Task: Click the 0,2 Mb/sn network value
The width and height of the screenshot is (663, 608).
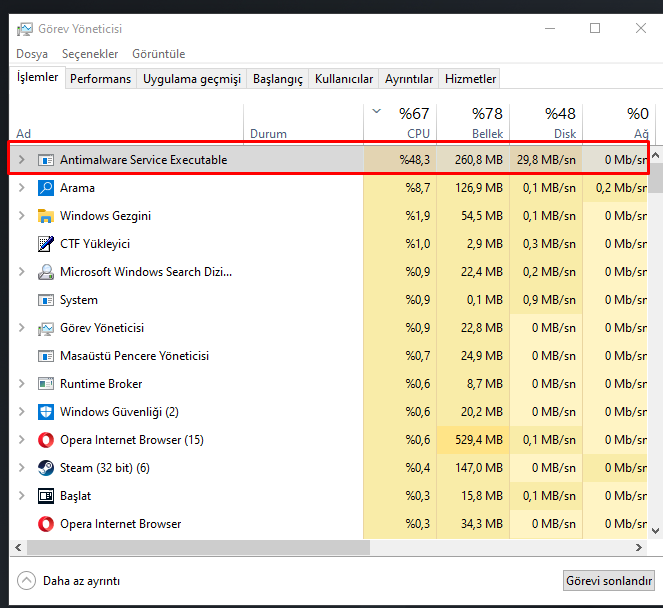Action: point(621,188)
